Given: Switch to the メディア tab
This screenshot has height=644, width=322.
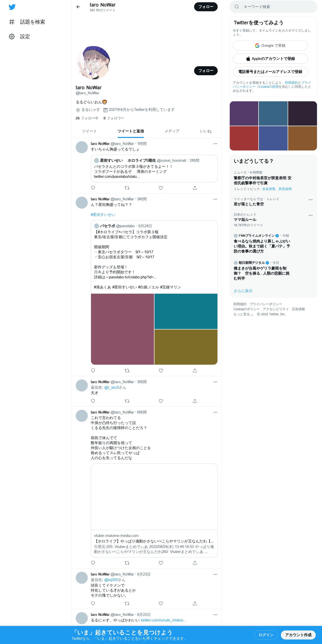Looking at the screenshot, I should [x=172, y=131].
